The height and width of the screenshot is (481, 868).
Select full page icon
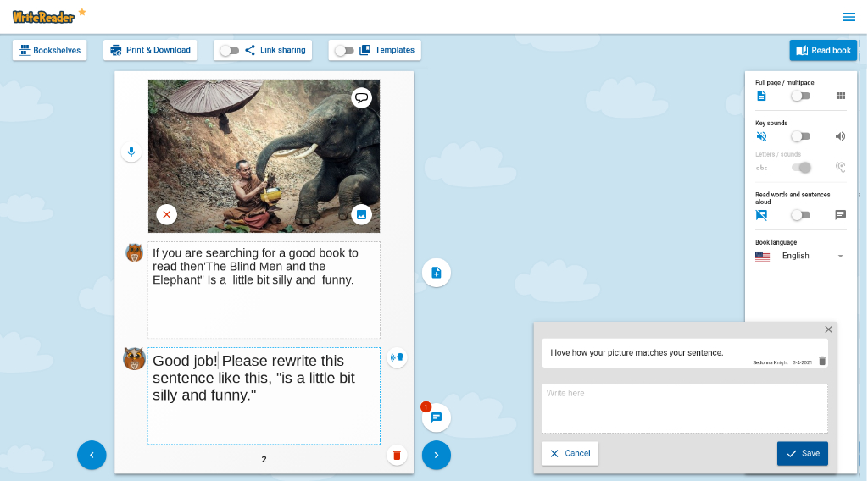pyautogui.click(x=762, y=97)
